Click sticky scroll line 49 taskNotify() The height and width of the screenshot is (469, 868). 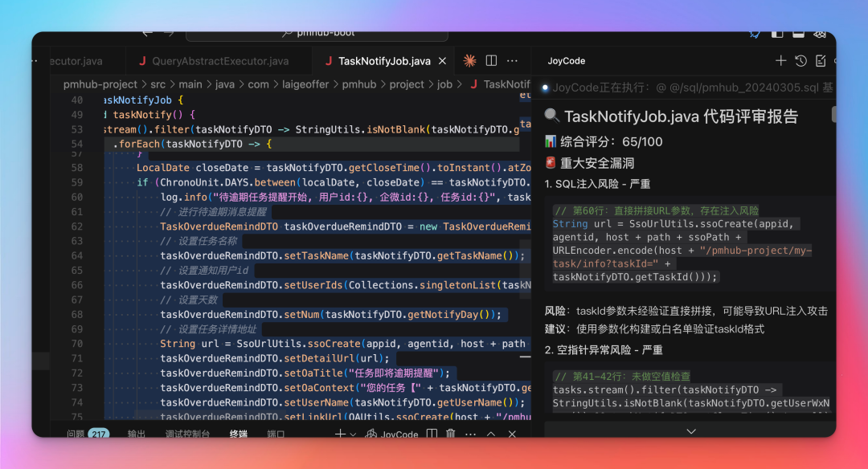[x=149, y=115]
